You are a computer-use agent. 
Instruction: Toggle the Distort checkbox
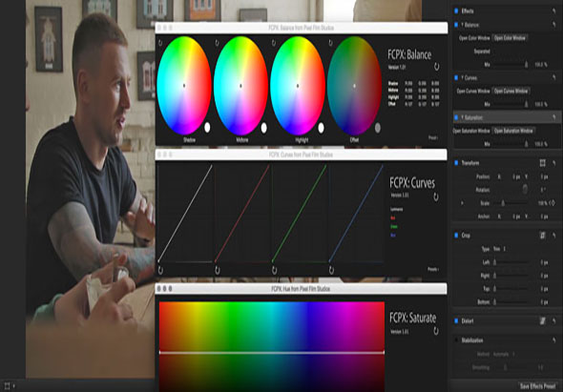(x=456, y=320)
